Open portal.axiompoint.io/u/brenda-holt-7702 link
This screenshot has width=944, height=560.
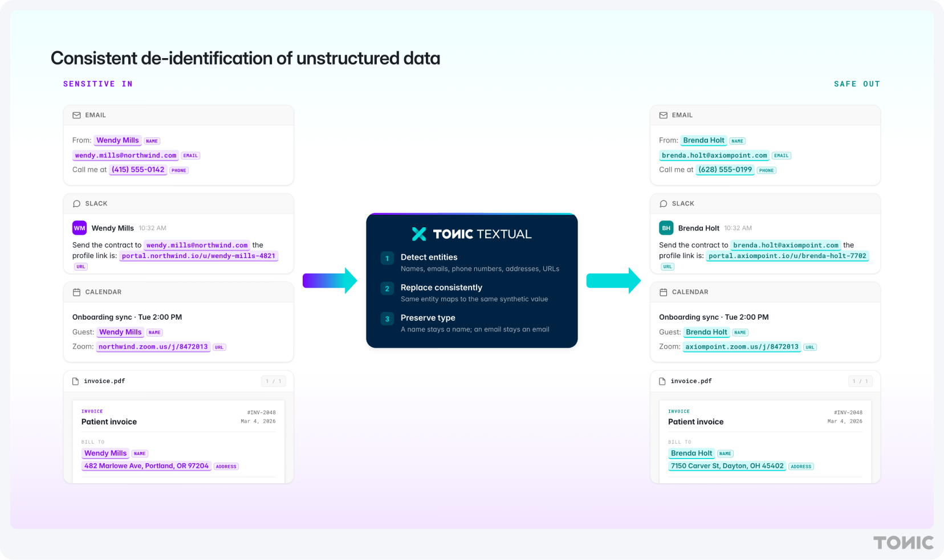tap(787, 256)
